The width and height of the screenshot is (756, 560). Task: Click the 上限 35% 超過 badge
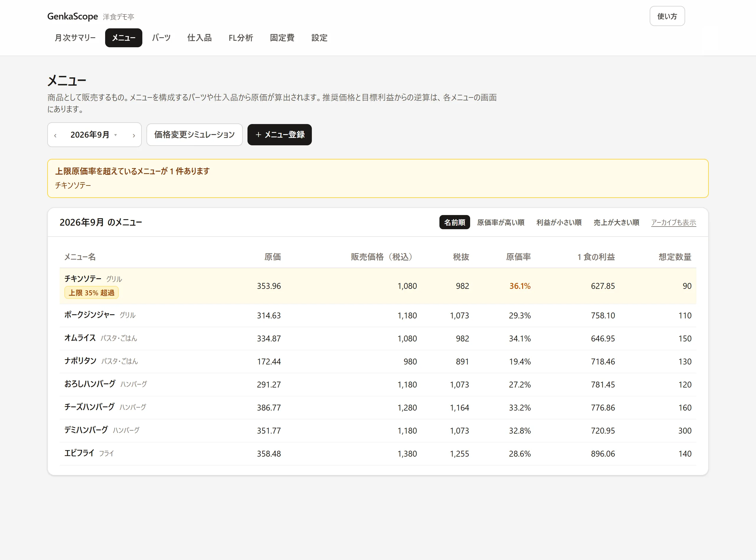tap(92, 292)
